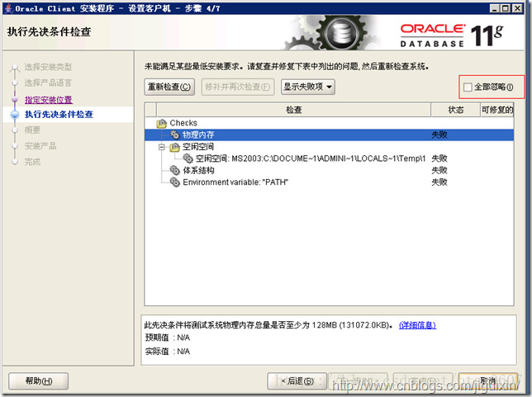532x397 pixels.
Task: Click the 可修复的 column header
Action: (x=497, y=110)
